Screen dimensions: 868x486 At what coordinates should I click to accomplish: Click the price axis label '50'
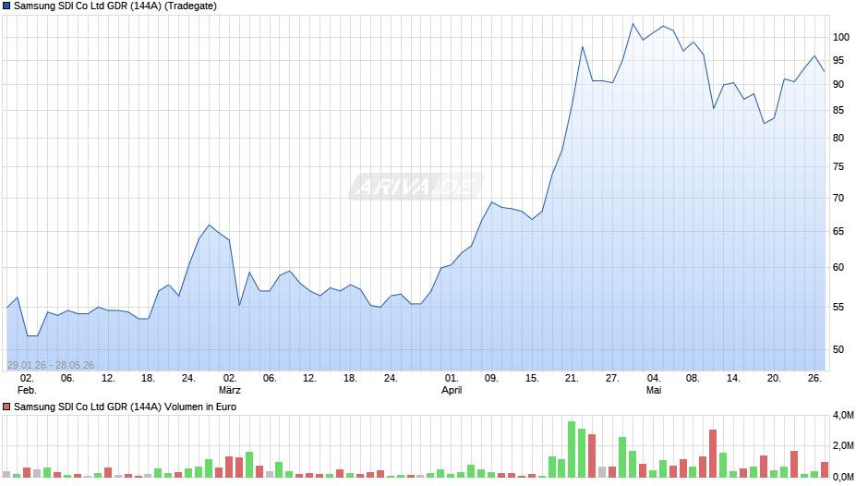[838, 349]
